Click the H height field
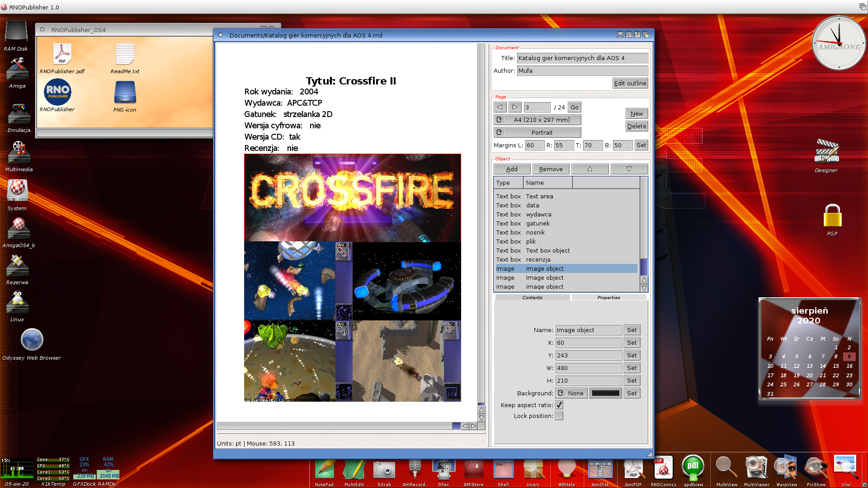This screenshot has height=488, width=868. [x=589, y=380]
